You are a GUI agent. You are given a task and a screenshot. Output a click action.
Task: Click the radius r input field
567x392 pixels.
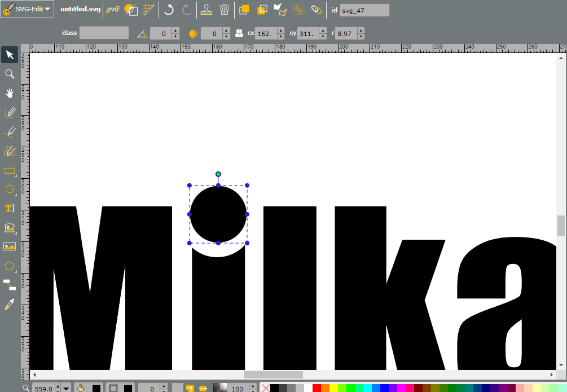pyautogui.click(x=346, y=34)
